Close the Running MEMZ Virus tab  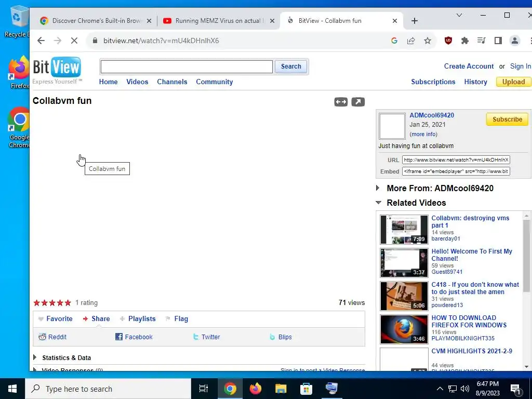[x=272, y=21]
